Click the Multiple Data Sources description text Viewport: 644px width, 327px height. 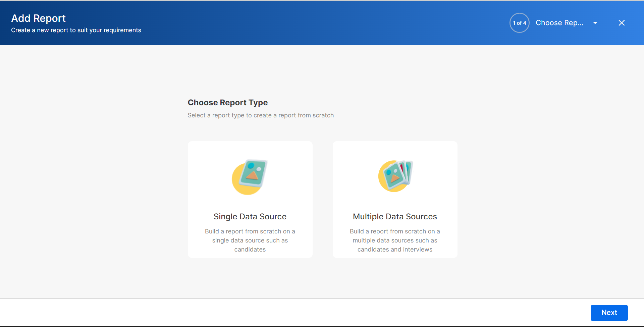[395, 240]
